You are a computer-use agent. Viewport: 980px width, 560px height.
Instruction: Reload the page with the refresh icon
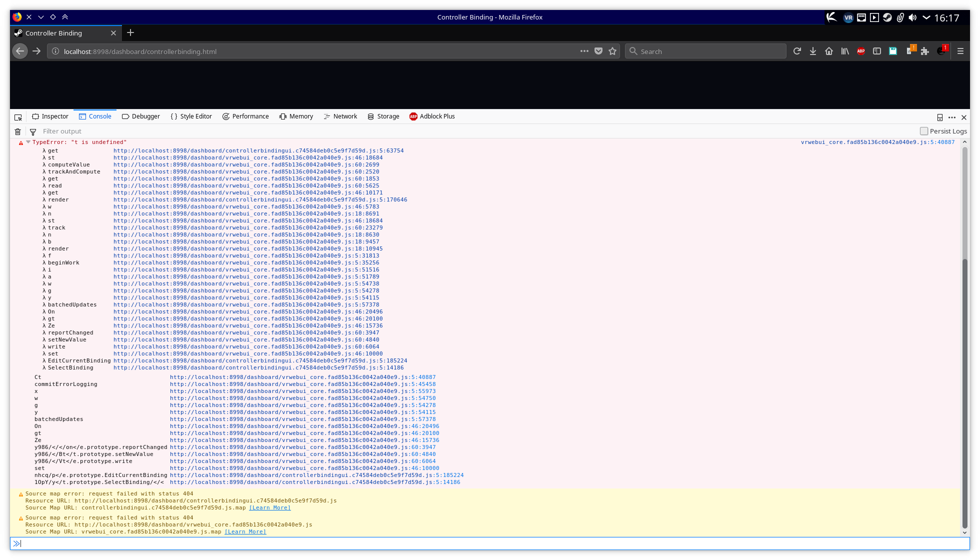coord(797,51)
